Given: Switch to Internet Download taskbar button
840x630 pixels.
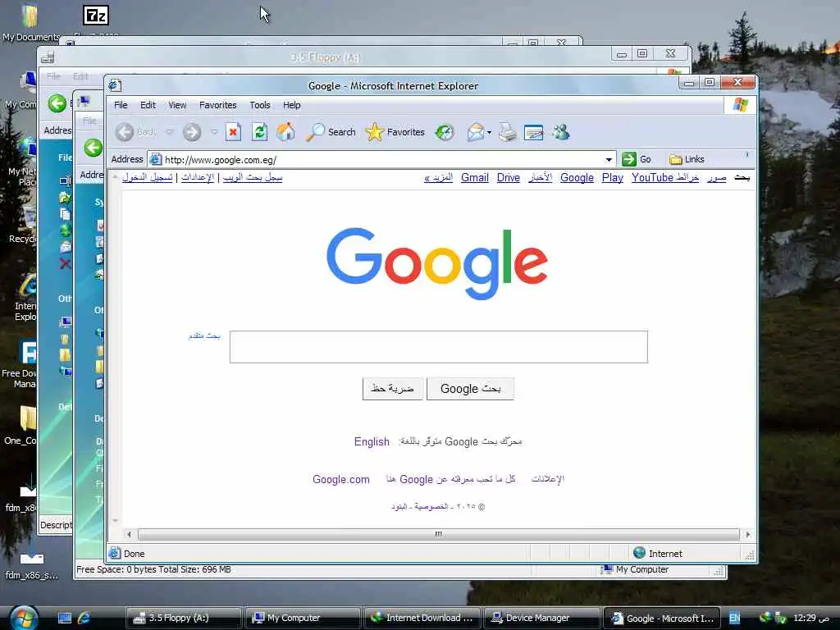Looking at the screenshot, I should (x=422, y=618).
